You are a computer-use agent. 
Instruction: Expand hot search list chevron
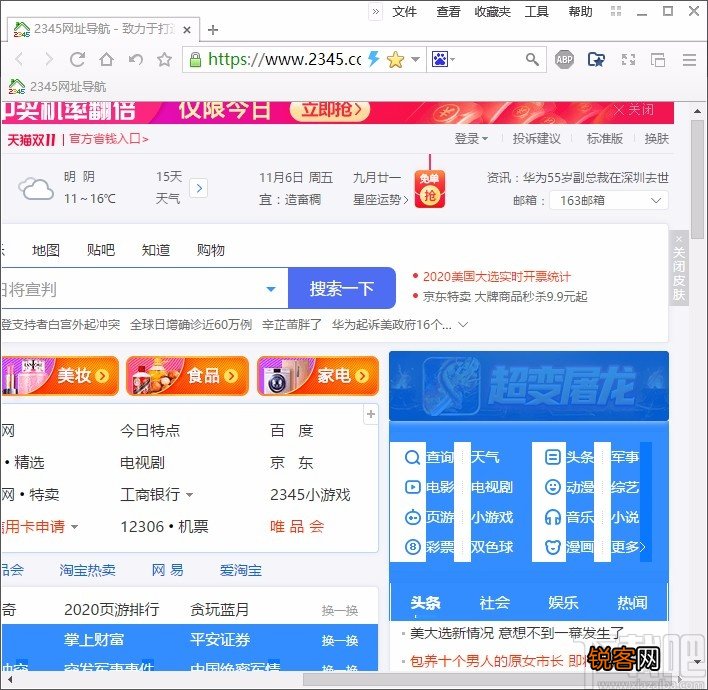pyautogui.click(x=463, y=324)
